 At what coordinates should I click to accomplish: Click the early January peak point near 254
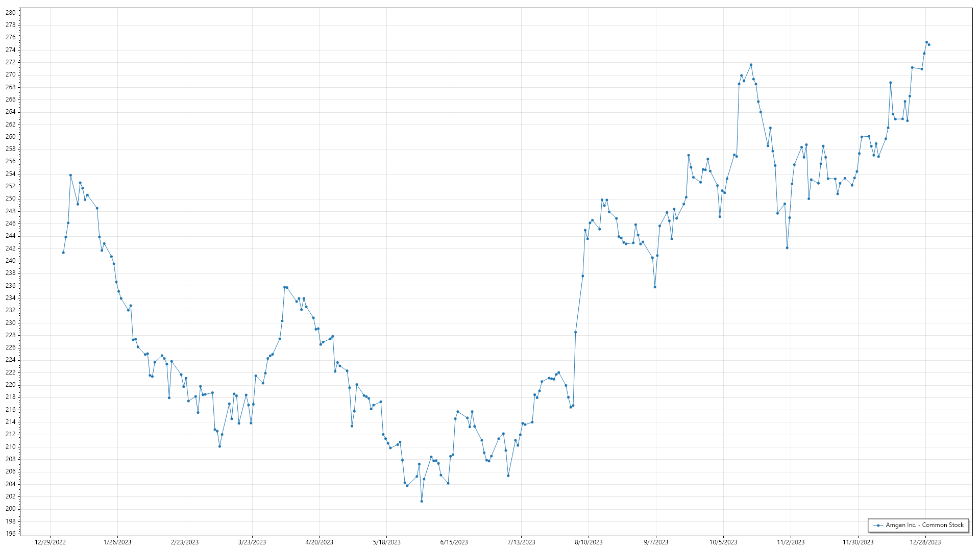tap(70, 175)
